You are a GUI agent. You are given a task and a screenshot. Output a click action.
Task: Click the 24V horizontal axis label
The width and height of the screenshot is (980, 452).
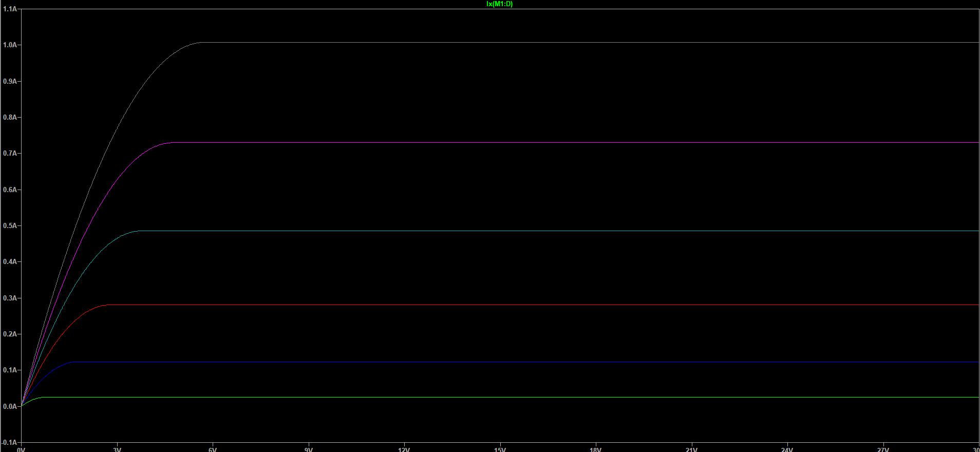pos(787,449)
